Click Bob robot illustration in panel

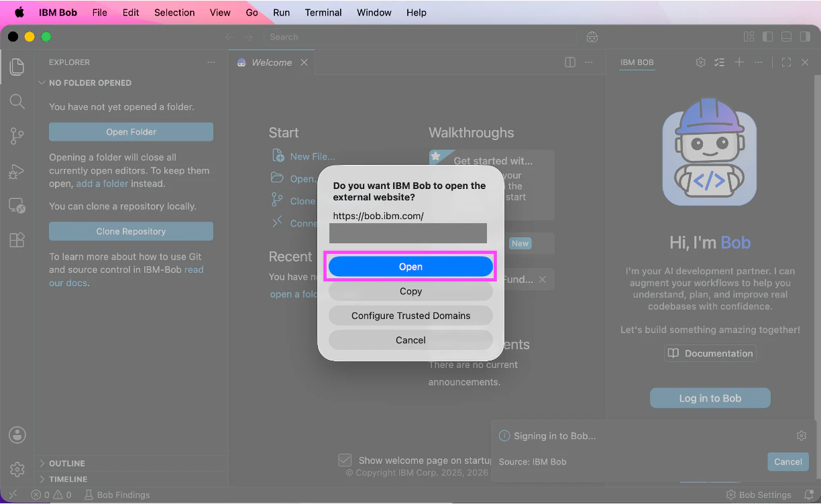pos(710,152)
